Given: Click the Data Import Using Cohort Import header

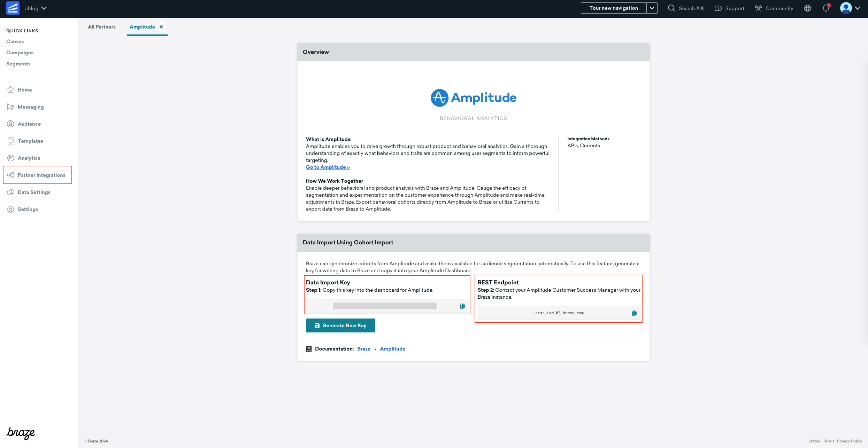Looking at the screenshot, I should pos(473,243).
